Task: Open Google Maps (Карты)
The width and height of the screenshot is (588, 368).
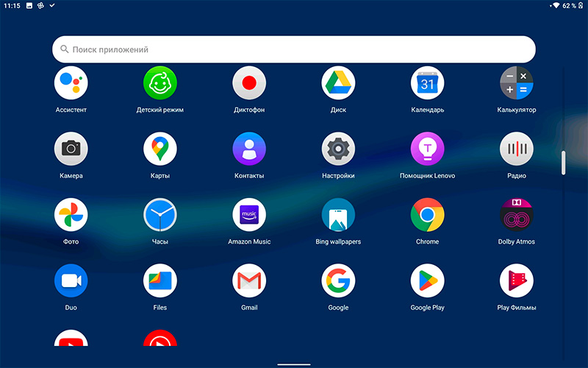Action: [160, 149]
